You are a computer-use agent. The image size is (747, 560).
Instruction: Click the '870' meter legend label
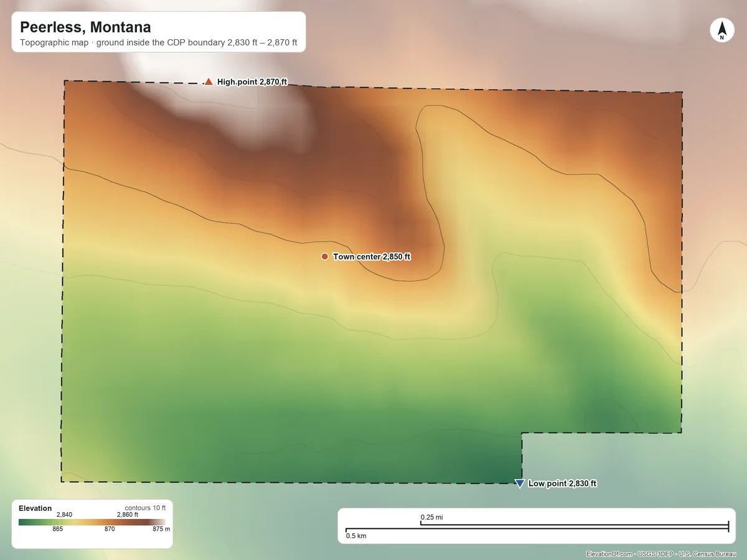[x=110, y=529]
